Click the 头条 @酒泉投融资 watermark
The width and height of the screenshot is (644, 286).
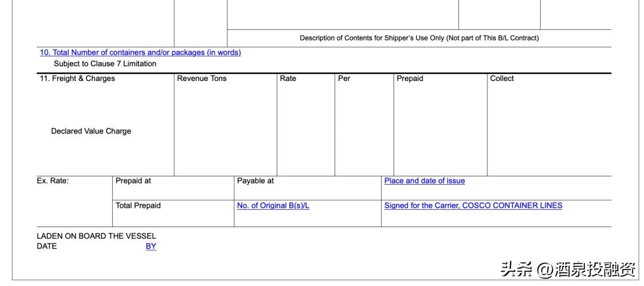[x=568, y=270]
